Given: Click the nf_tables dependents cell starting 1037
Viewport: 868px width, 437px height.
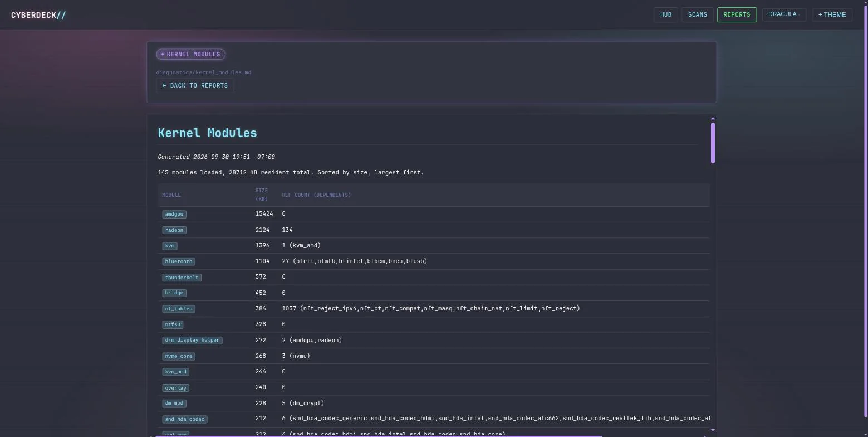Looking at the screenshot, I should click(431, 309).
